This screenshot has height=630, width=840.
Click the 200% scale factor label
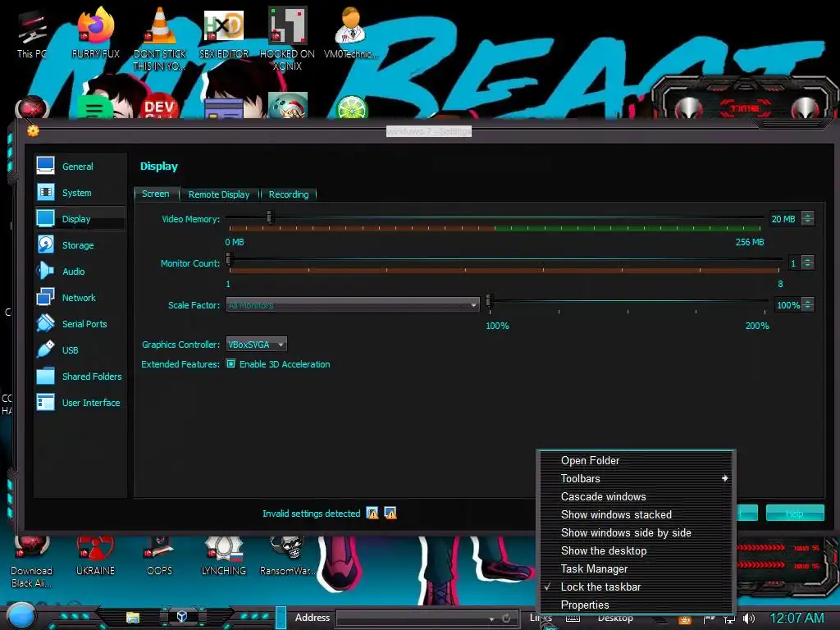click(757, 325)
